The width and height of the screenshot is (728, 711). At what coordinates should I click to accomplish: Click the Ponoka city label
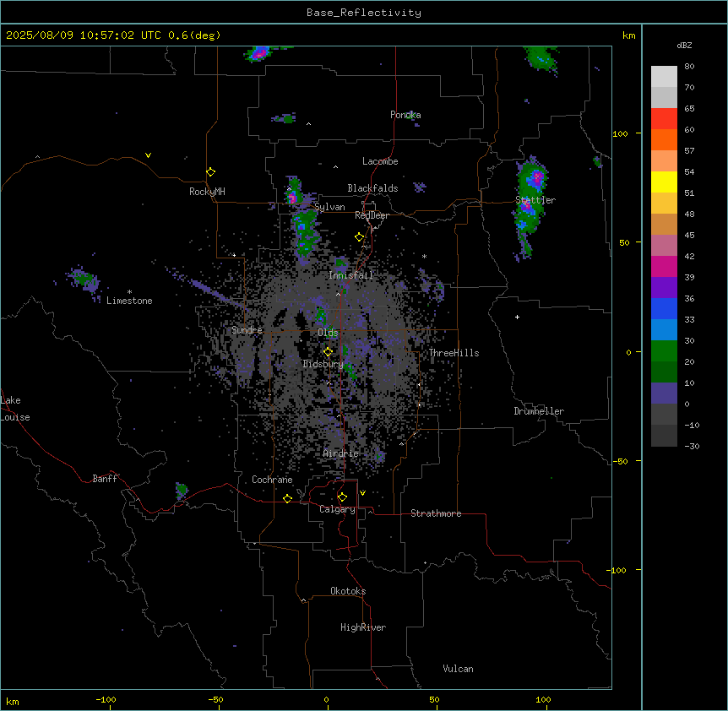[405, 115]
